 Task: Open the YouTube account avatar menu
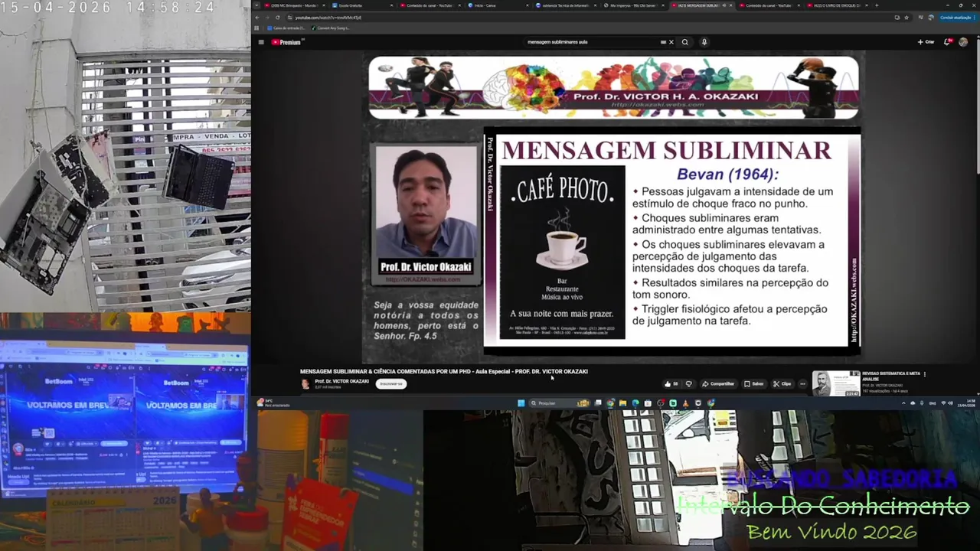[x=963, y=42]
